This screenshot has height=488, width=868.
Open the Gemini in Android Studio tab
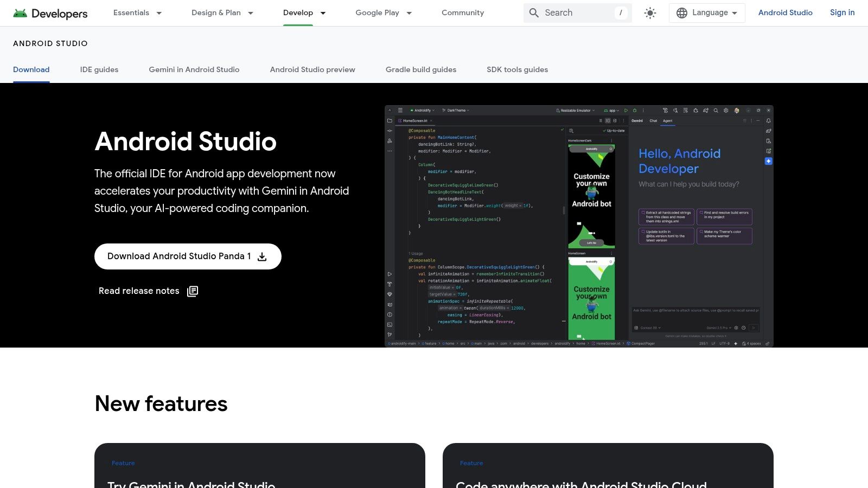(194, 69)
